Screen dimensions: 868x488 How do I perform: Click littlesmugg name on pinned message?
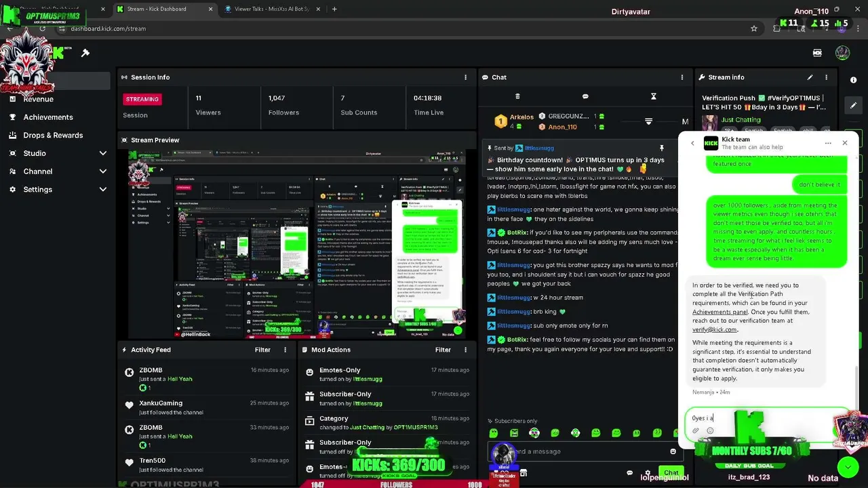(538, 148)
